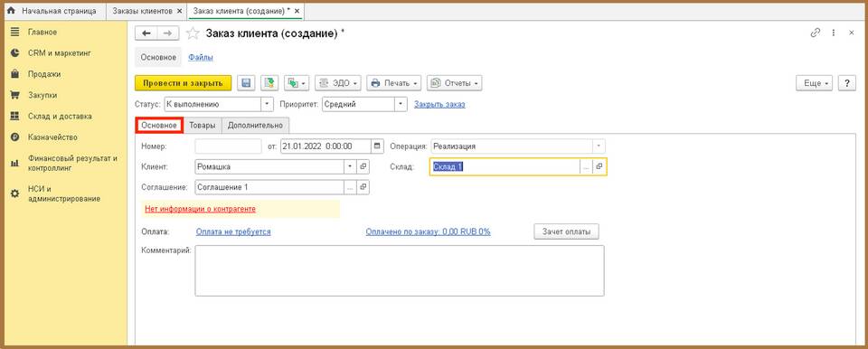
Task: Expand the Приоритет dropdown
Action: tap(401, 104)
